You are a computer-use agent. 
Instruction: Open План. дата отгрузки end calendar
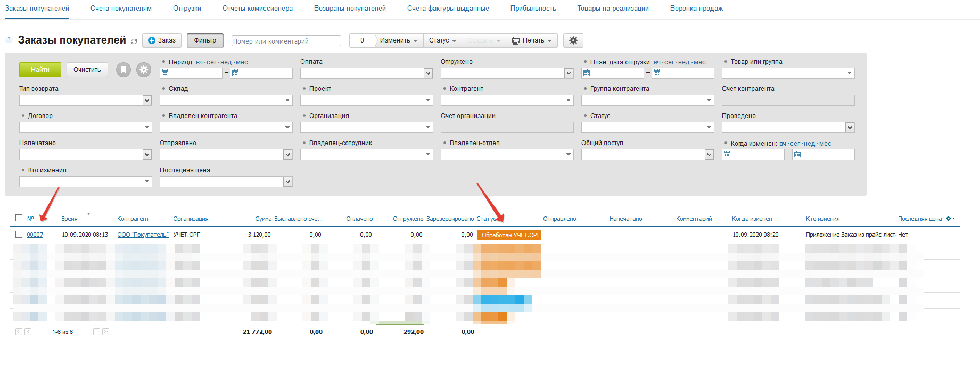coord(657,73)
